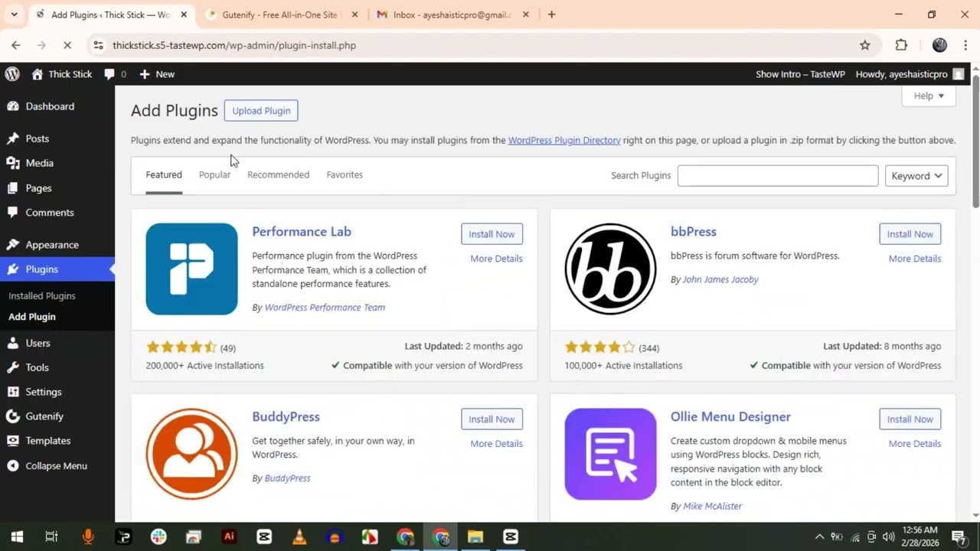Show hidden system tray icons
The height and width of the screenshot is (551, 980).
coord(819,536)
